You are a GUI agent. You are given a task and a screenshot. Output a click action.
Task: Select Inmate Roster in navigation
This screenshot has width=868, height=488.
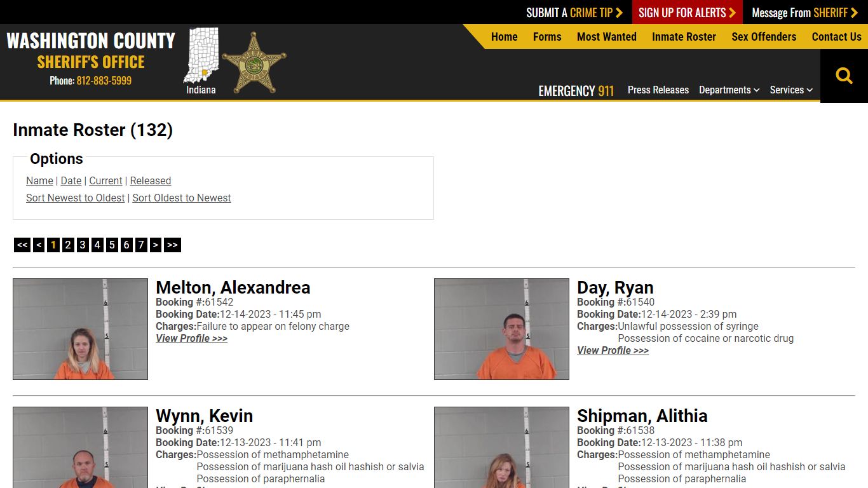point(684,37)
